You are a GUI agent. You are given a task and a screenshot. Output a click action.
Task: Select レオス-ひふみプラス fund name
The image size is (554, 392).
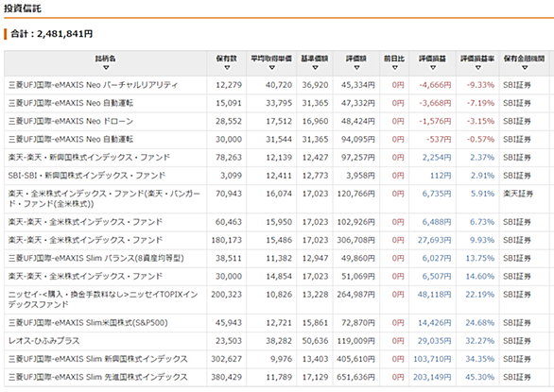[x=43, y=341]
